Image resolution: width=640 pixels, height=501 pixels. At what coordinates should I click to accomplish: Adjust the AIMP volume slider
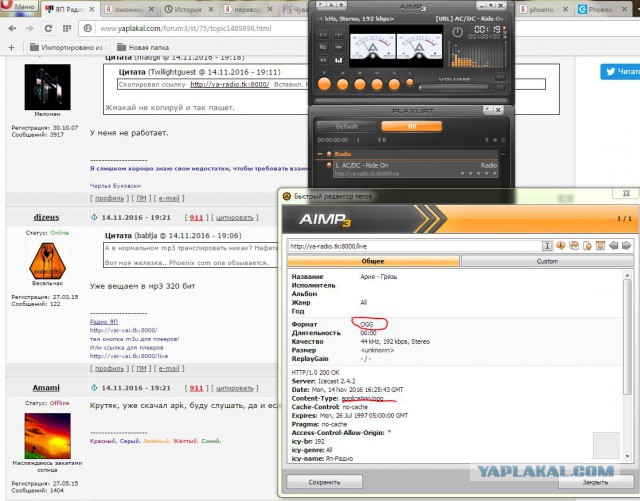tap(454, 87)
